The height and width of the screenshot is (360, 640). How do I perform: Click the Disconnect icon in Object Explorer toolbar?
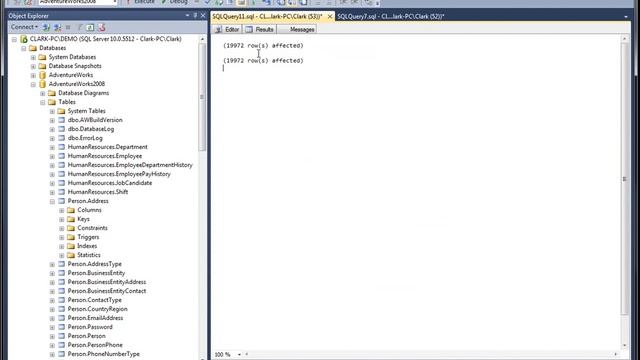point(58,27)
